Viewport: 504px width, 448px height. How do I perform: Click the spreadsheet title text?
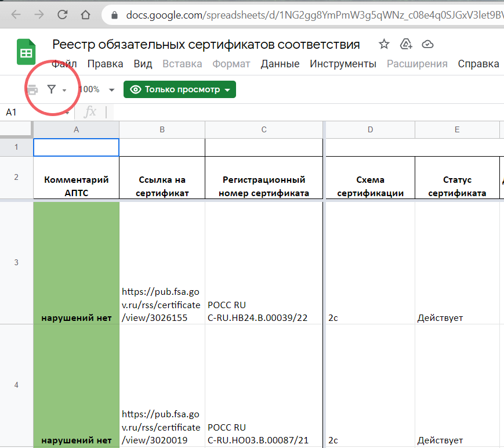coord(206,44)
